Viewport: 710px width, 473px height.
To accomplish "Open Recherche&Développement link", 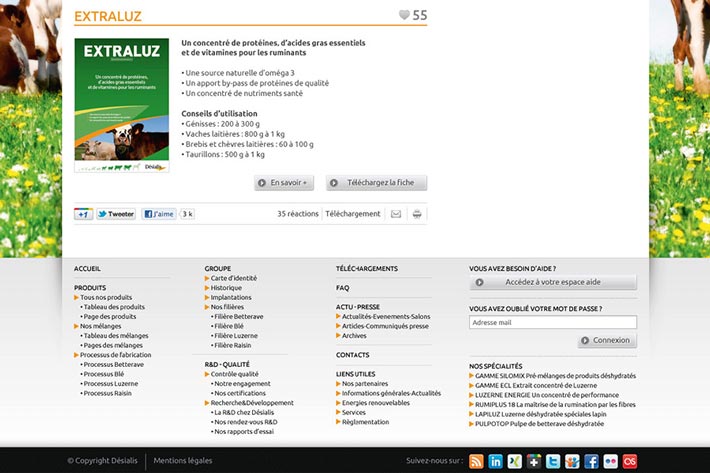I will [252, 403].
